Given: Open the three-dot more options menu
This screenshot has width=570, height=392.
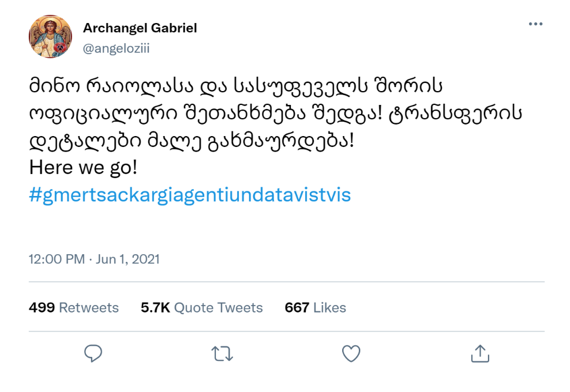Looking at the screenshot, I should pos(535,24).
